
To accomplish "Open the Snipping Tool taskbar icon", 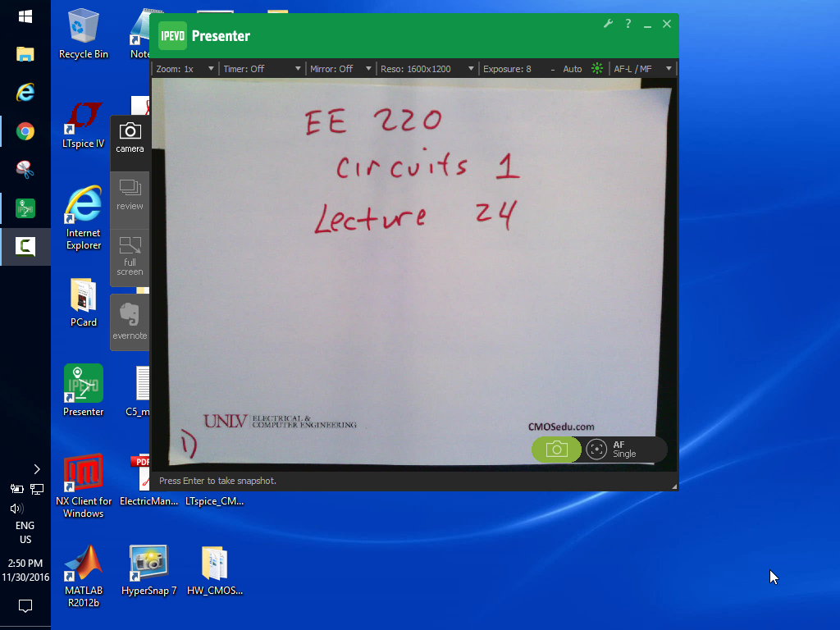I will (x=25, y=169).
